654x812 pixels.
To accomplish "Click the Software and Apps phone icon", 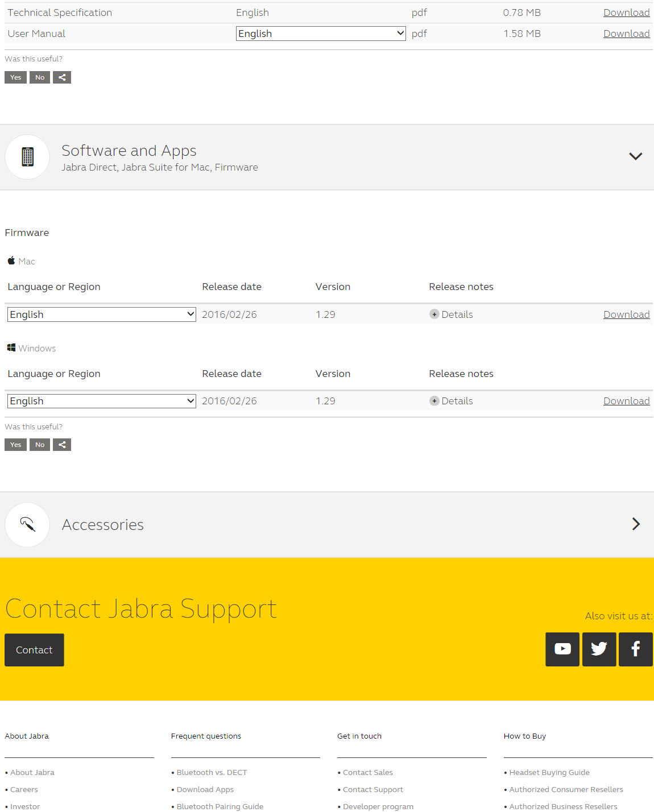I will click(x=27, y=157).
